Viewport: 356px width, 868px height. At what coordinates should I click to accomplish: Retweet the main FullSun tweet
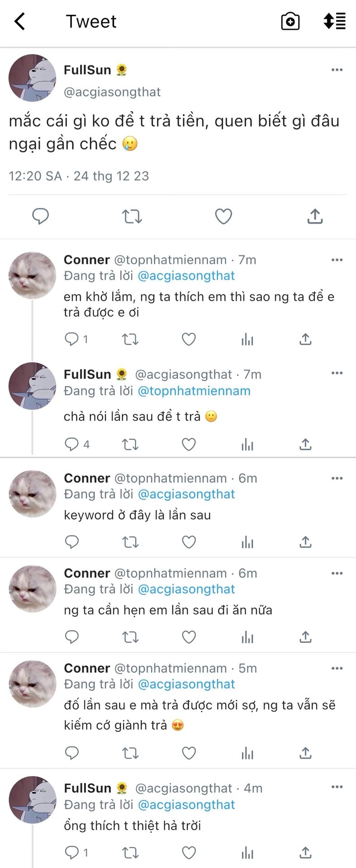(132, 217)
